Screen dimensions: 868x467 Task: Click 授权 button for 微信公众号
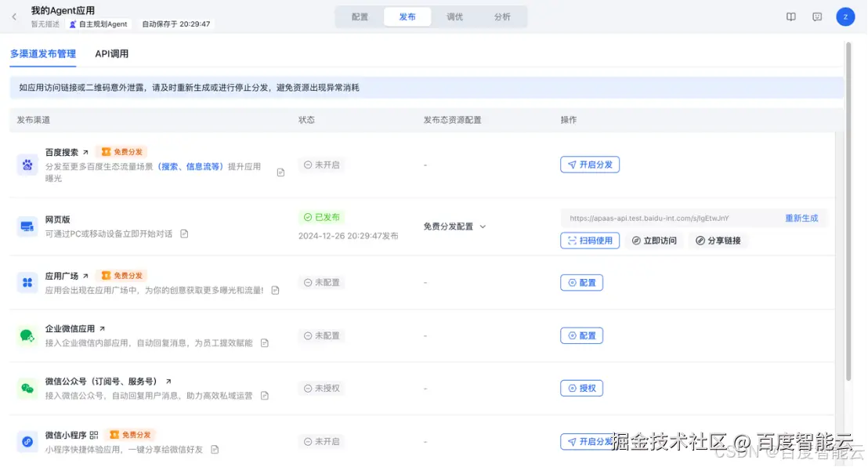[x=581, y=388]
